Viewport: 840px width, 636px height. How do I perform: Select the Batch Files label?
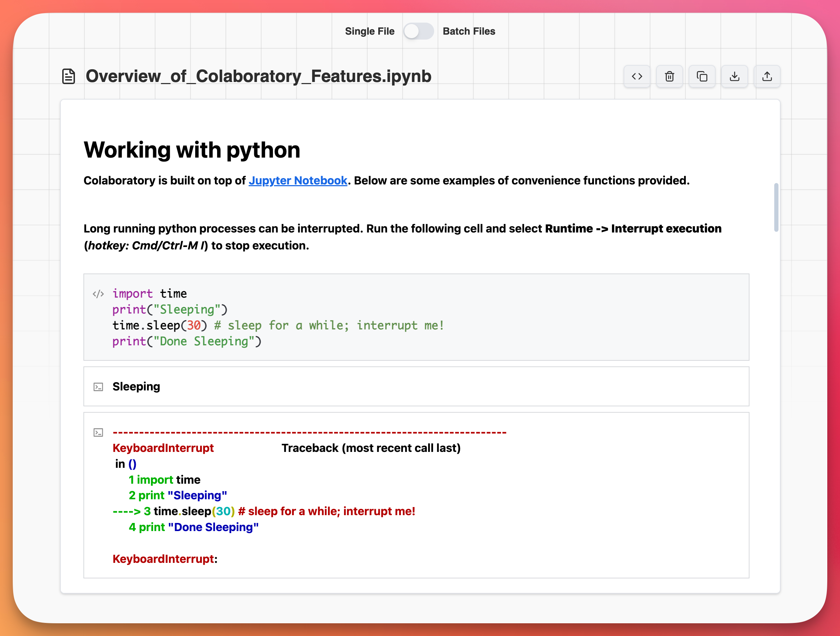pyautogui.click(x=468, y=31)
